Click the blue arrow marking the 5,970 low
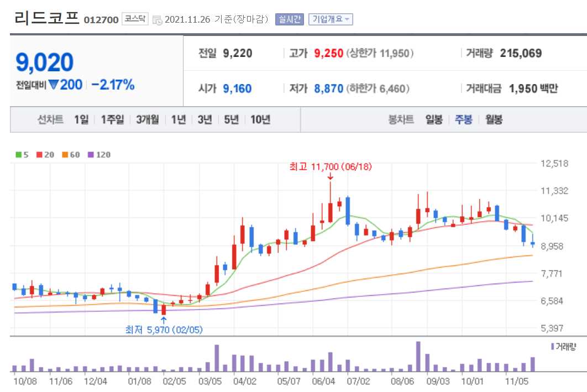 (164, 320)
